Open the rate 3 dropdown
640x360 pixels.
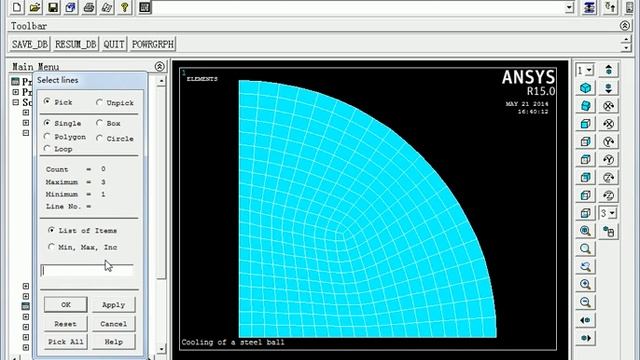click(x=612, y=213)
